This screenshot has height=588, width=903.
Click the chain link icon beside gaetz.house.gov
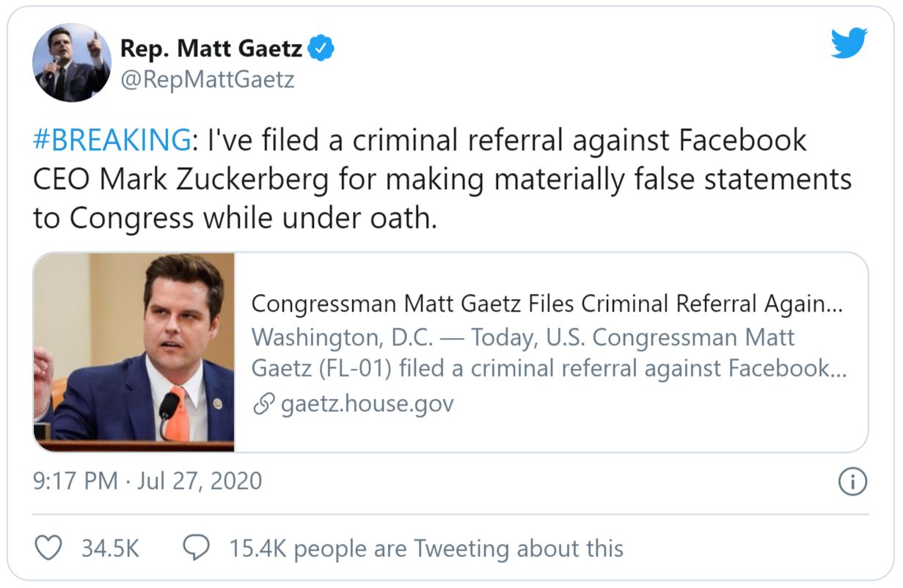point(262,404)
